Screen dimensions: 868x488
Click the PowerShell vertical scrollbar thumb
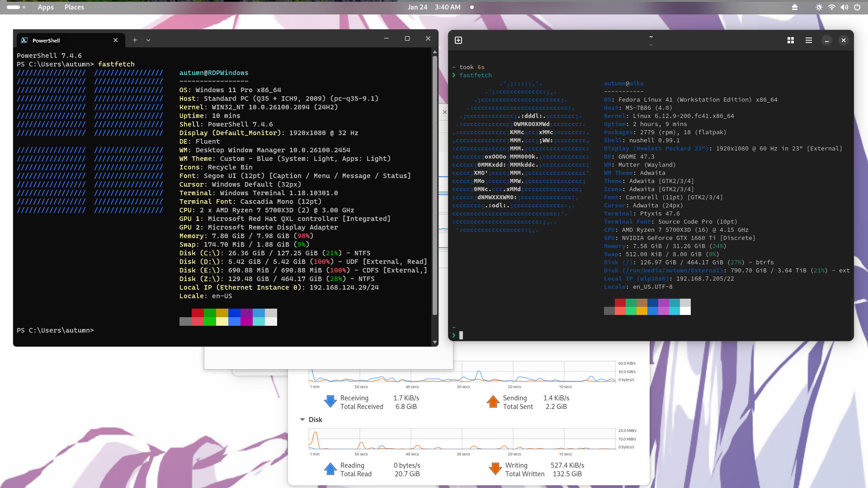pyautogui.click(x=435, y=185)
